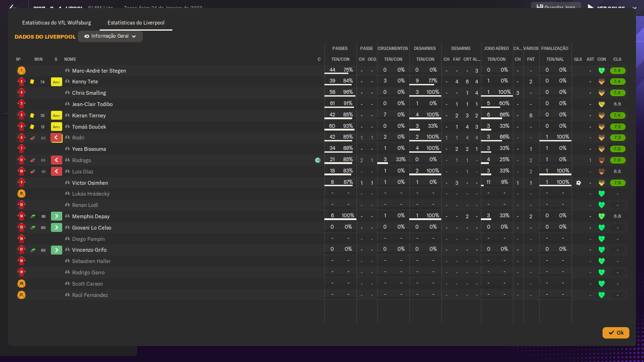The image size is (644, 362).
Task: Click Memphis Depay's green substituted-on badge
Action: click(57, 216)
